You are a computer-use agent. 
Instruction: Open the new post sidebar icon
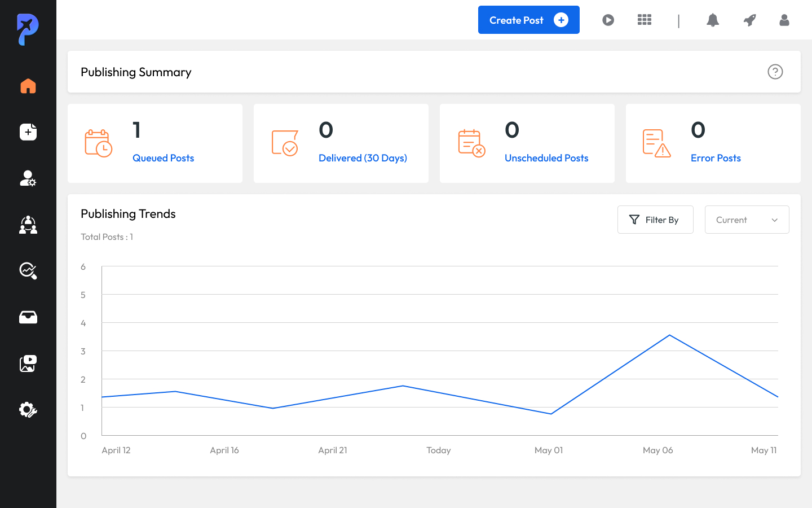tap(28, 132)
